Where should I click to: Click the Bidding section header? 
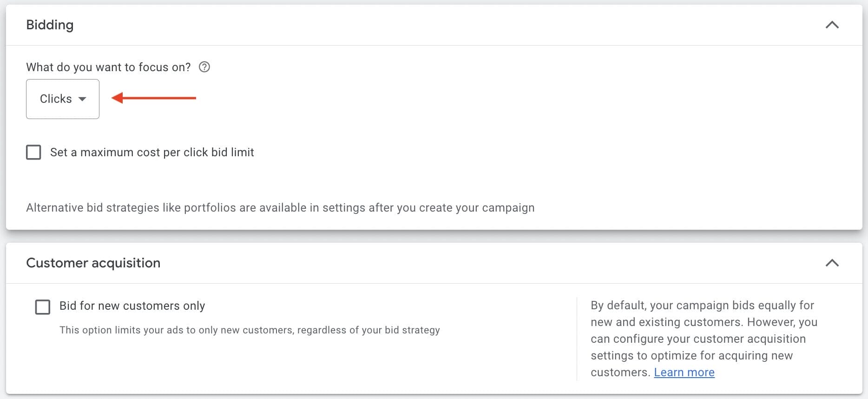point(50,25)
